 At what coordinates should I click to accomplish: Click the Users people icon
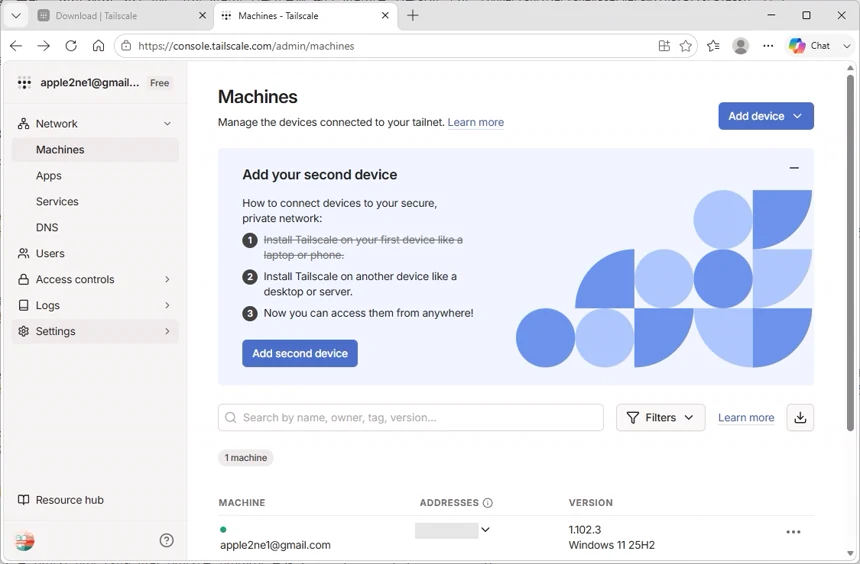(24, 253)
